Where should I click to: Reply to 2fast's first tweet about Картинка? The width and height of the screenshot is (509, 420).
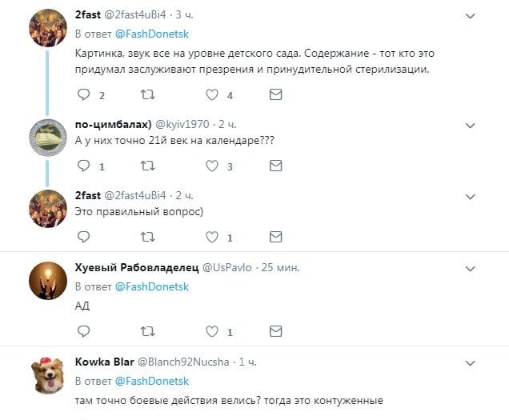coord(83,95)
